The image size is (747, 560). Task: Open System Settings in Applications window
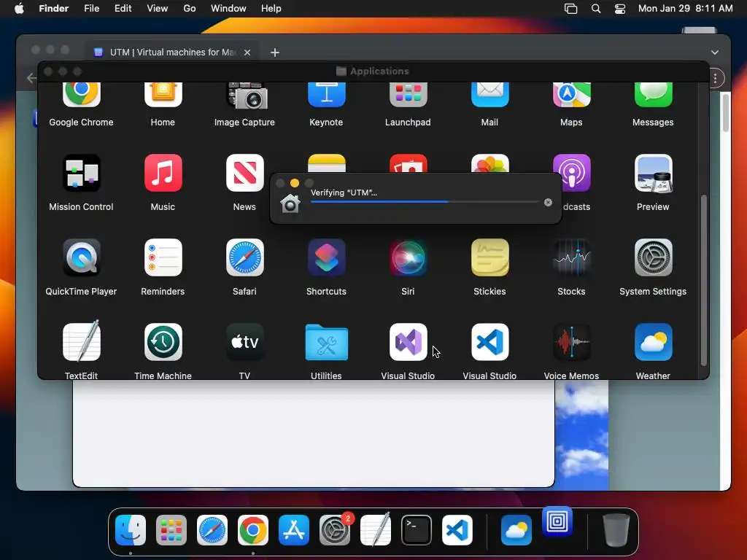pos(653,257)
